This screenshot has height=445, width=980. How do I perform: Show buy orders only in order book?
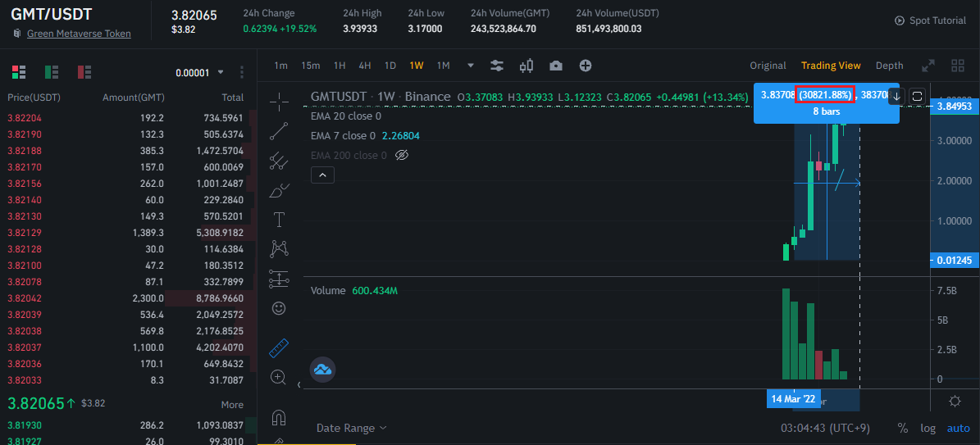(x=52, y=72)
